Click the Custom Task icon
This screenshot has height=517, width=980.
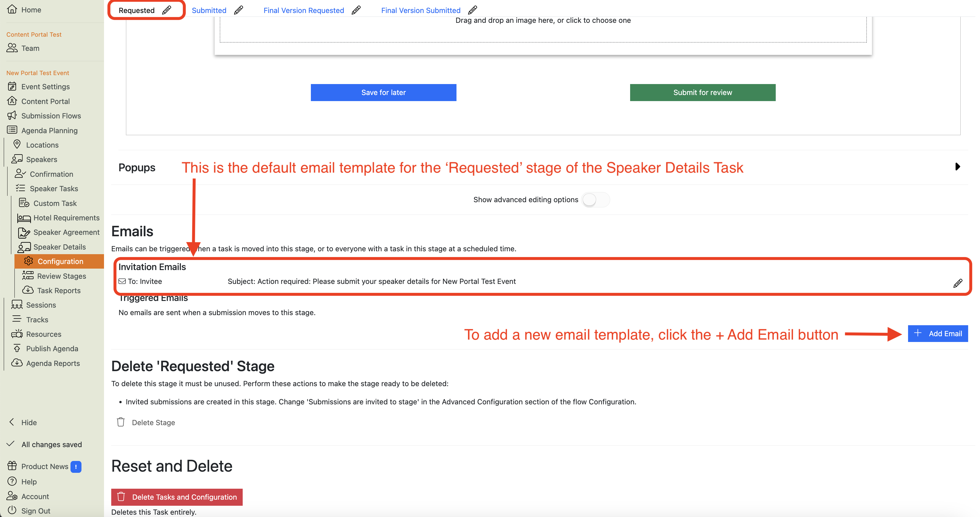click(24, 203)
